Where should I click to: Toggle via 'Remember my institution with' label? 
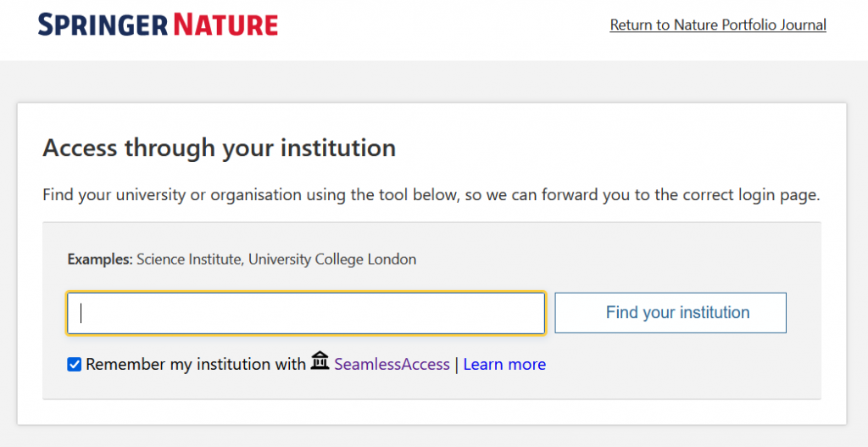click(196, 365)
